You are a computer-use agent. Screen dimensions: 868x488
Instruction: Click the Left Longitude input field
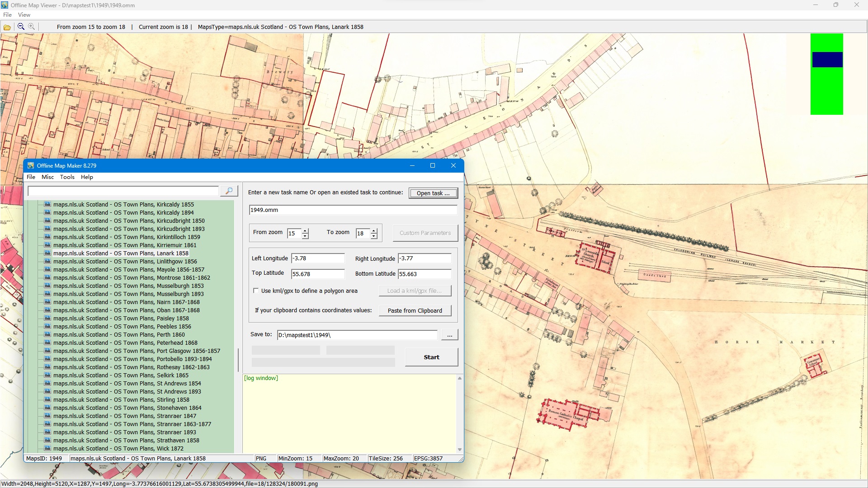point(318,258)
